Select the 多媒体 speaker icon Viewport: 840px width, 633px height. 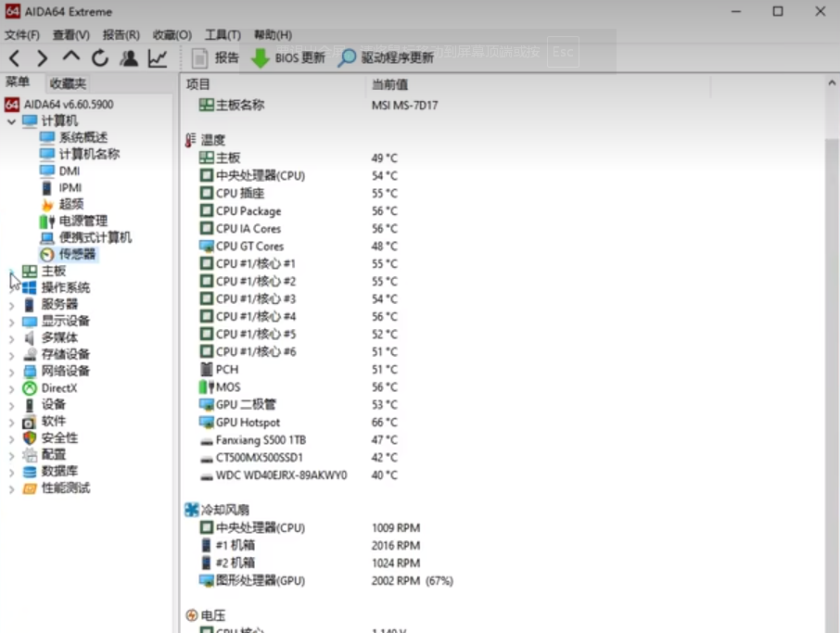[x=30, y=338]
